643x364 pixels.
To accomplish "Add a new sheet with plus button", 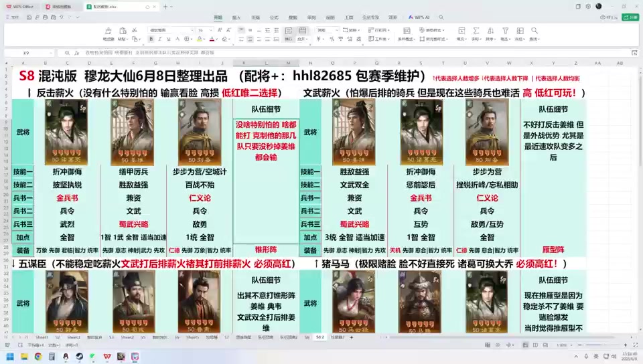I will (352, 337).
